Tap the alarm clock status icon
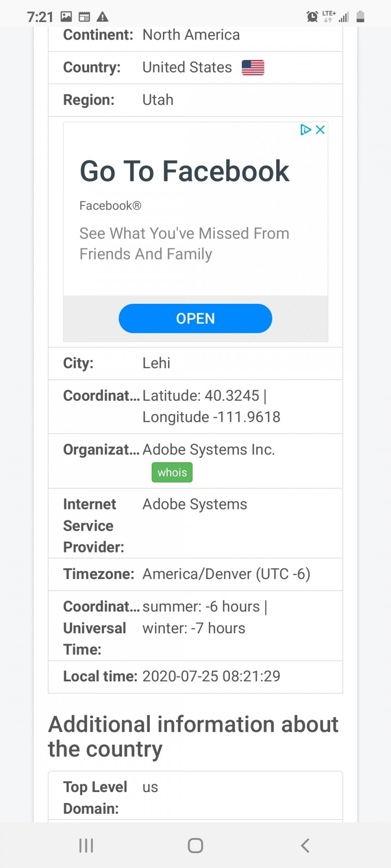391x868 pixels. pyautogui.click(x=312, y=17)
